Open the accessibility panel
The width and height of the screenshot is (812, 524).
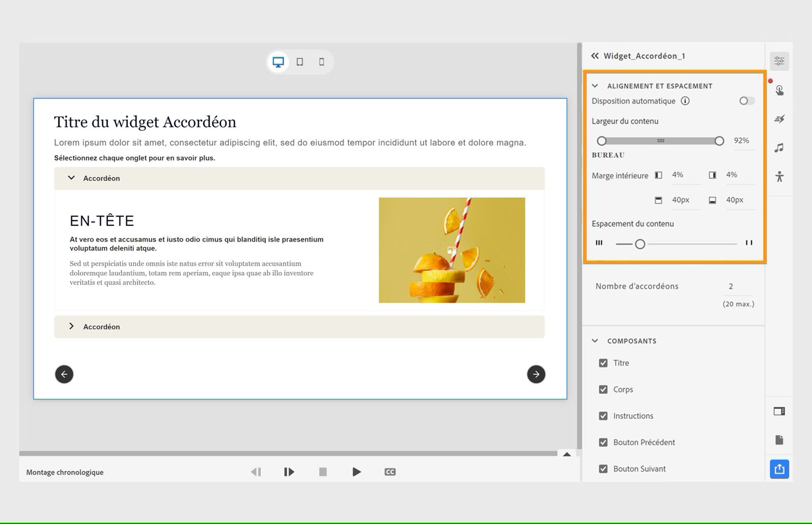[x=780, y=177]
